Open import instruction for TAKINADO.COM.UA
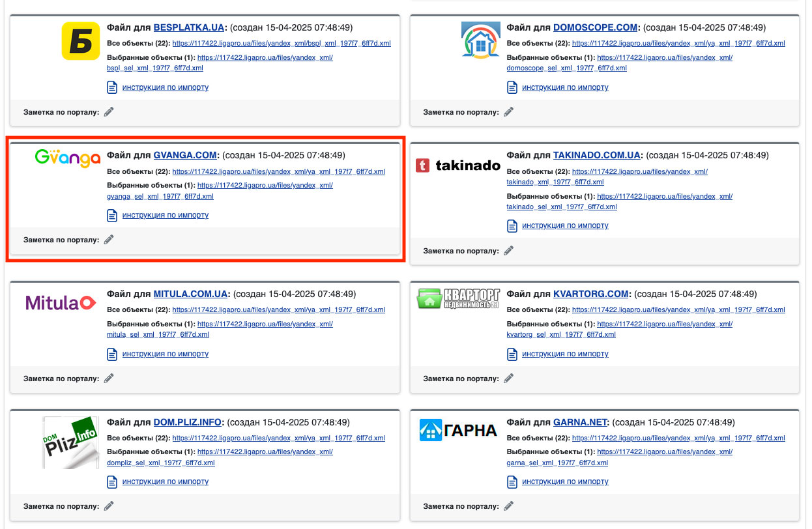Viewport: 812px width, 529px height. coord(565,225)
